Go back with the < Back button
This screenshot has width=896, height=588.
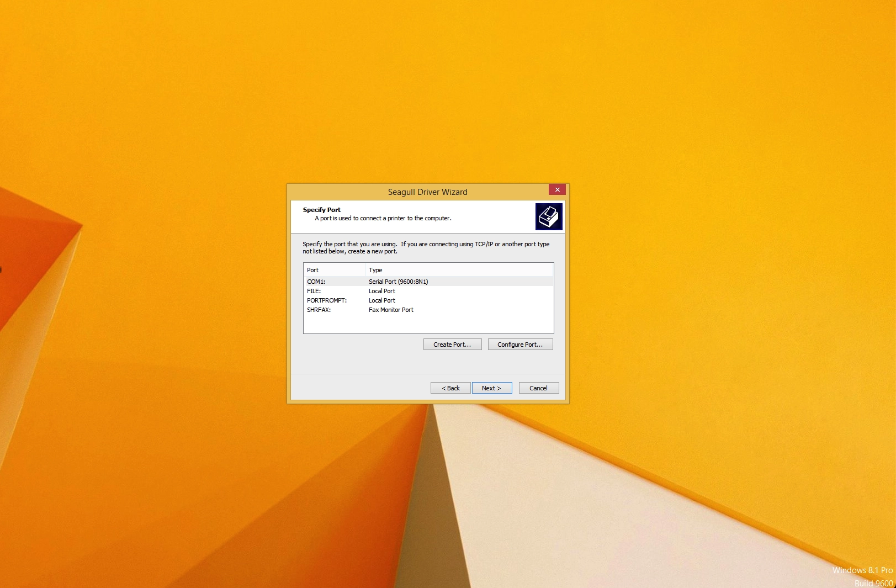(x=450, y=388)
